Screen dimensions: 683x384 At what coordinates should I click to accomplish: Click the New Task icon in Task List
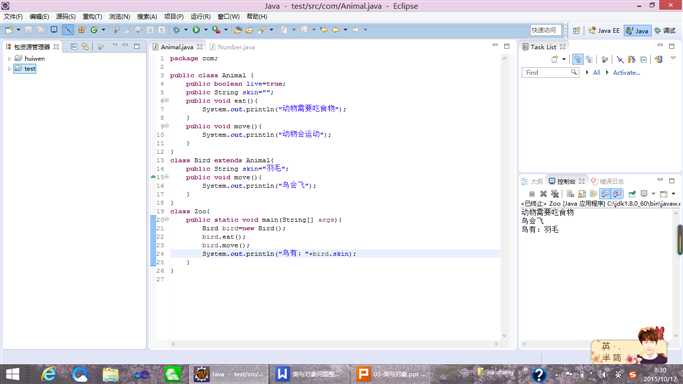click(x=555, y=59)
